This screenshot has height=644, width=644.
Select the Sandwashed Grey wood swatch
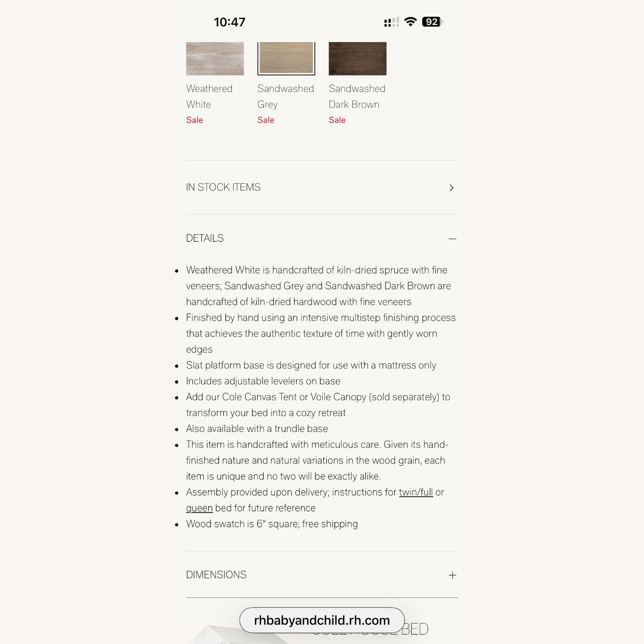(286, 59)
